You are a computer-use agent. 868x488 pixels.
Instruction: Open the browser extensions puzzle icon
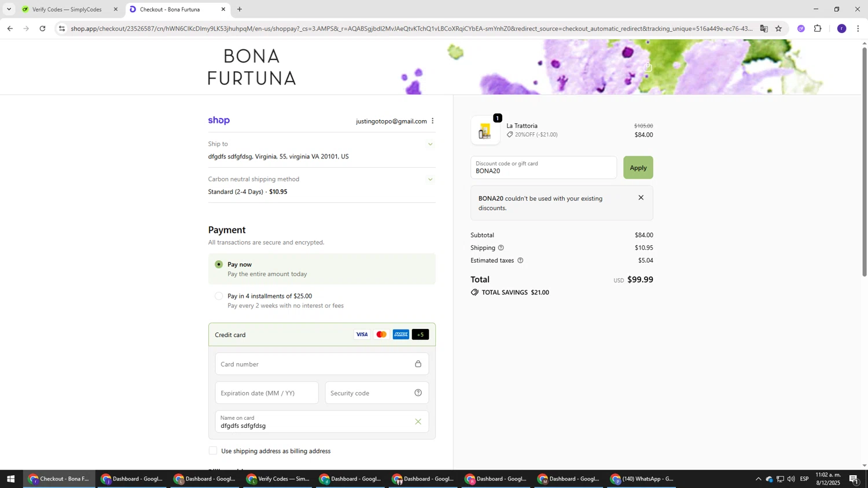(818, 28)
